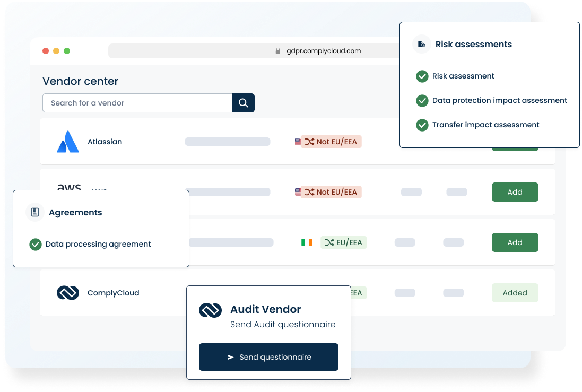The image size is (582, 392).
Task: Click the Added button for ComplyCloud
Action: tap(515, 293)
